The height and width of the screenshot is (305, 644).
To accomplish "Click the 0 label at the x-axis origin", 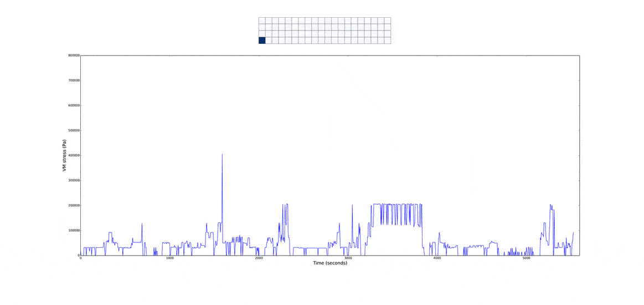I will [x=81, y=258].
